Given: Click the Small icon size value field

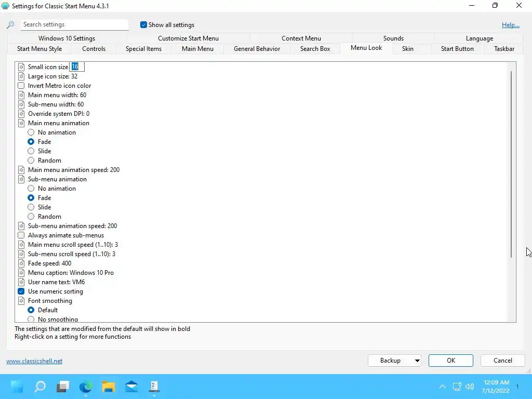Looking at the screenshot, I should pyautogui.click(x=77, y=67).
